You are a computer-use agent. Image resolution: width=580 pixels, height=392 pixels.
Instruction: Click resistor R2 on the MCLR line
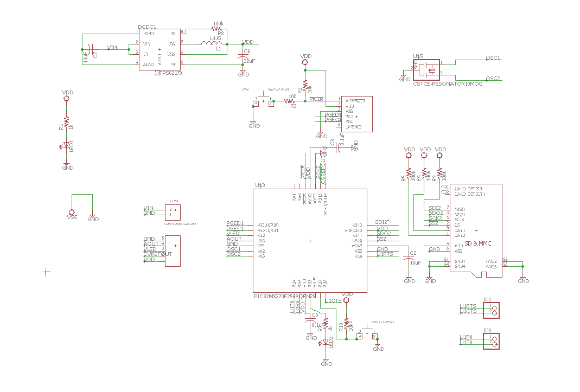[305, 86]
